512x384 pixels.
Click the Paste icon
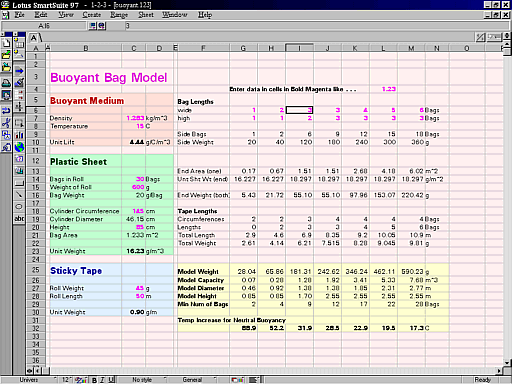(6, 147)
